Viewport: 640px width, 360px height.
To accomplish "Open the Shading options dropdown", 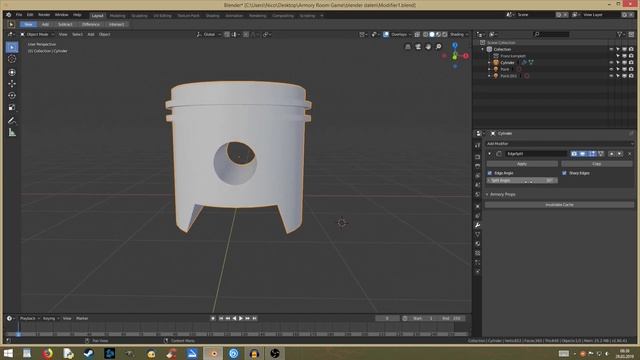I will 459,35.
